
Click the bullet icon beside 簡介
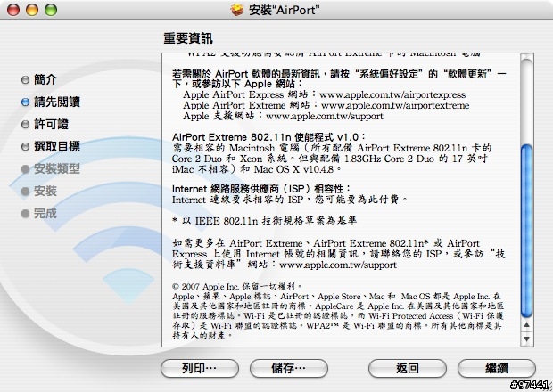[x=25, y=80]
